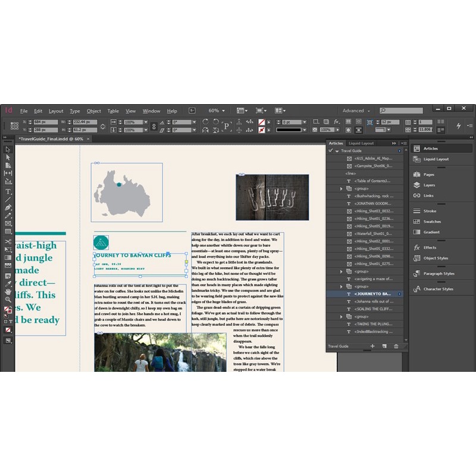Open the rotation angle dropdown
This screenshot has height=476, width=476.
click(194, 122)
